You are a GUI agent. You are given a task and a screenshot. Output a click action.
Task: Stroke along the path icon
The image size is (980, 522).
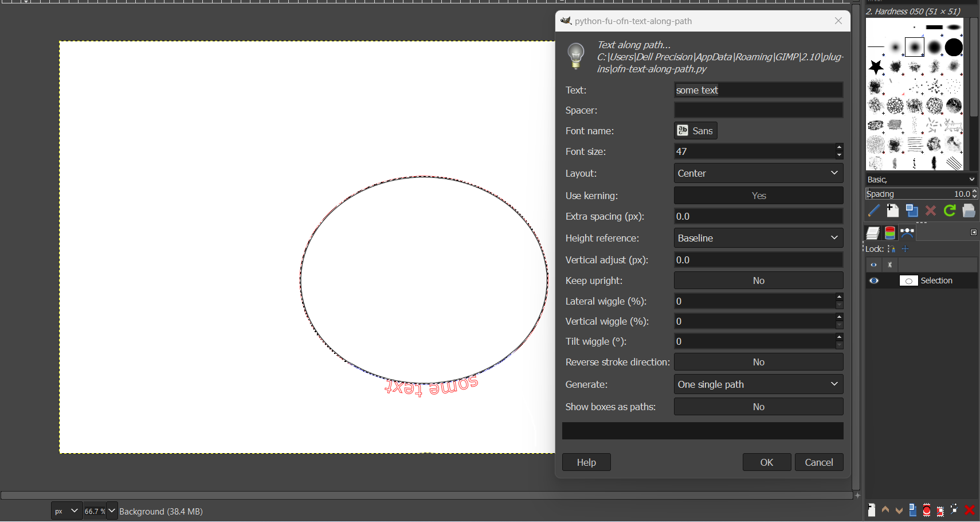click(x=954, y=510)
